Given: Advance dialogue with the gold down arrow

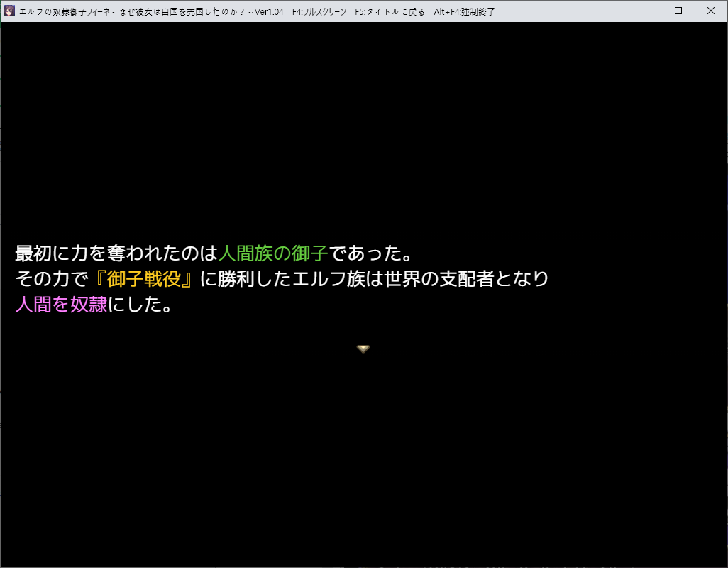Looking at the screenshot, I should tap(363, 349).
